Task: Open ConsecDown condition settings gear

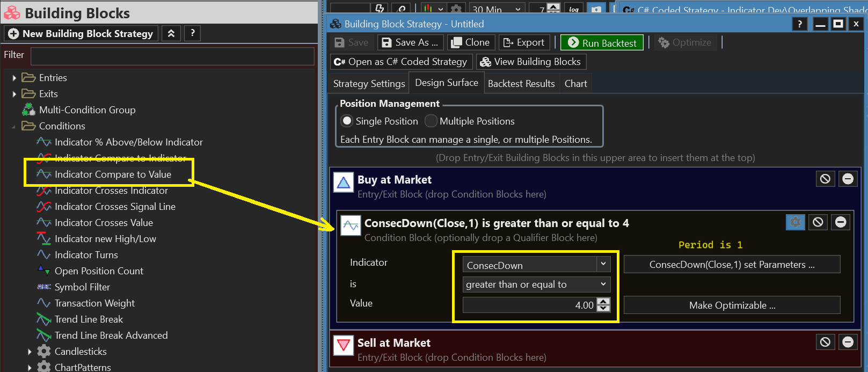Action: 795,222
